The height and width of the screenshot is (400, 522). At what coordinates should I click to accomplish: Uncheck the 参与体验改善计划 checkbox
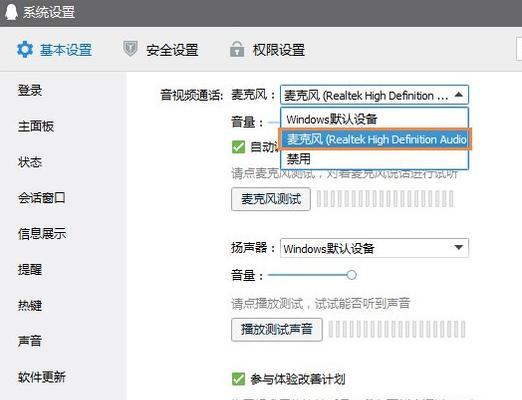point(238,379)
